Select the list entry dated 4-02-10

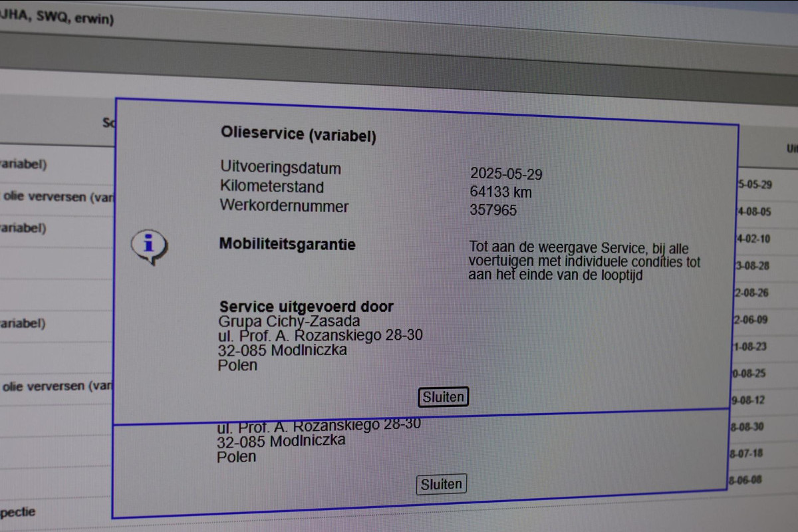pyautogui.click(x=753, y=239)
